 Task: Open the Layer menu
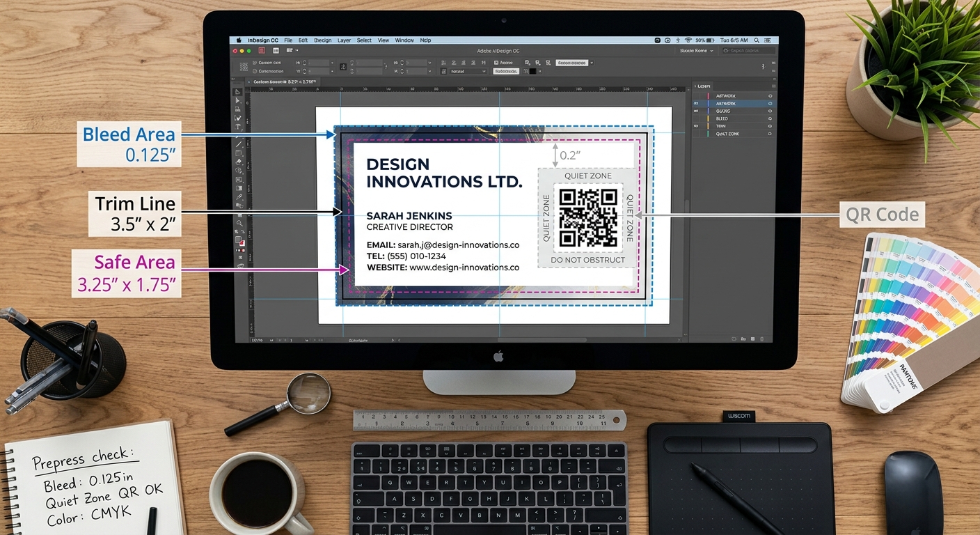tap(344, 40)
